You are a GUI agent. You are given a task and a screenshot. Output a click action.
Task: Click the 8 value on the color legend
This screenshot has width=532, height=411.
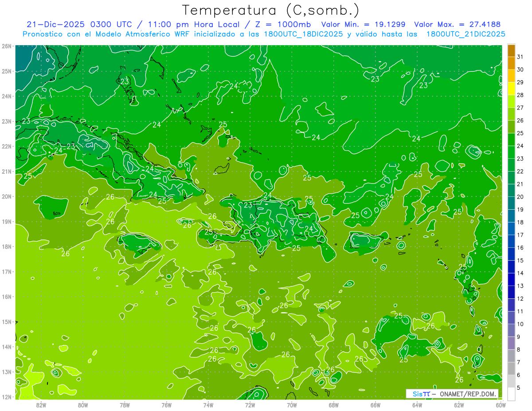click(x=519, y=349)
